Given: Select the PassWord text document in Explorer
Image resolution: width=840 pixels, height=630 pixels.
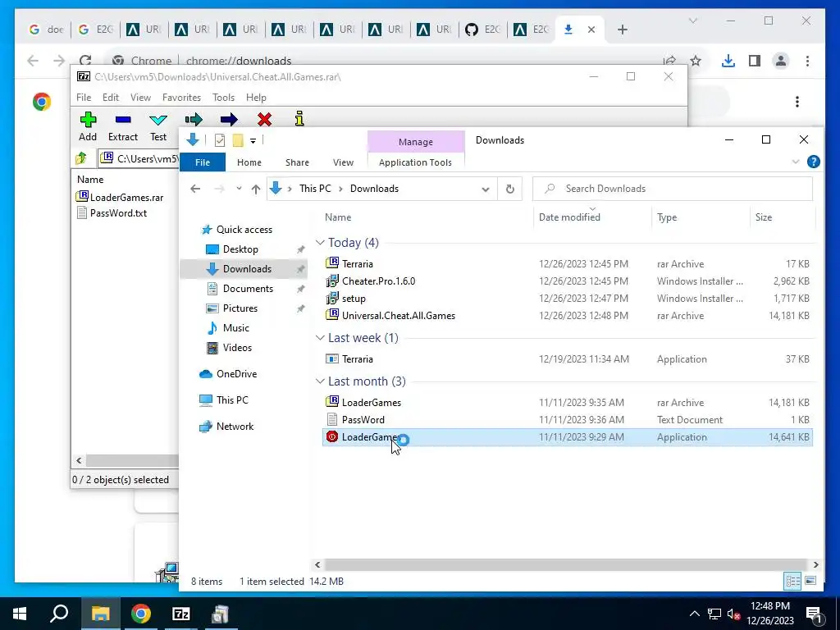Looking at the screenshot, I should (568, 419).
